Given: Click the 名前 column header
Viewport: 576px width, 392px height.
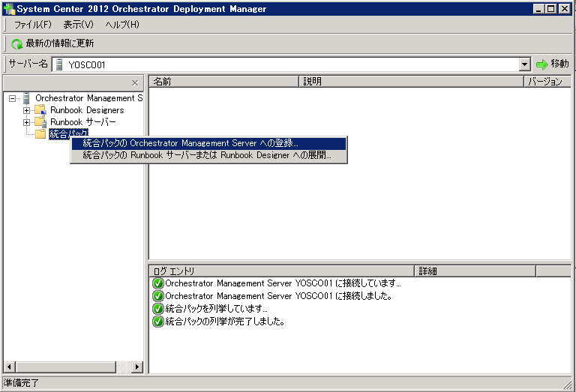Looking at the screenshot, I should click(x=224, y=82).
